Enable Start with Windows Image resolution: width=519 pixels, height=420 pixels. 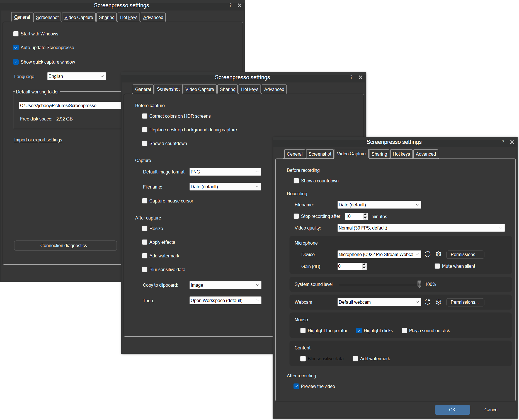[x=16, y=34]
